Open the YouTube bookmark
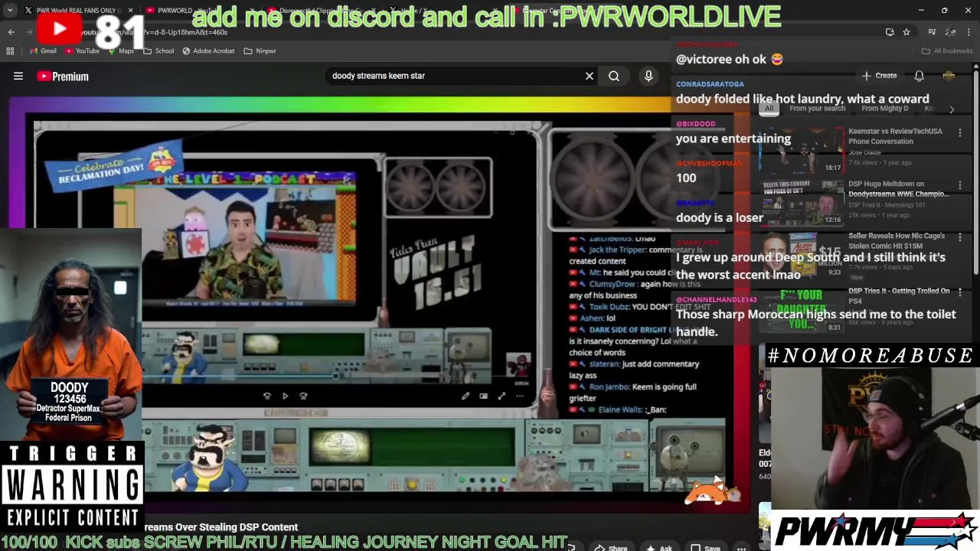The image size is (980, 551). click(82, 51)
